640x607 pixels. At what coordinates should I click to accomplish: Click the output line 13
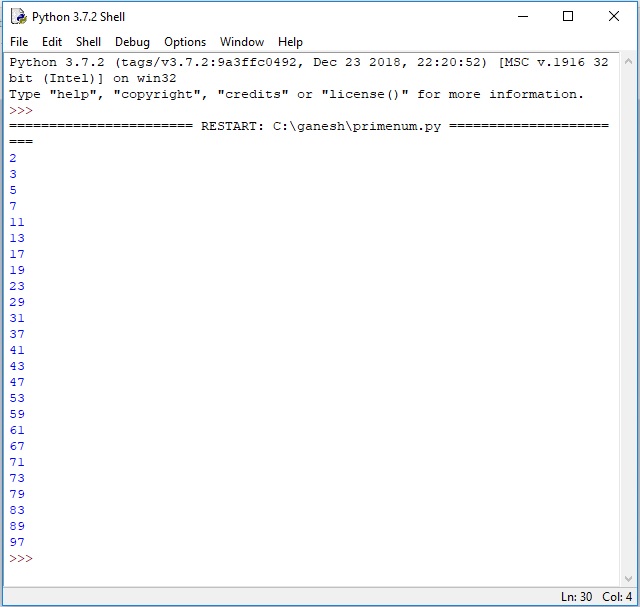(x=17, y=238)
